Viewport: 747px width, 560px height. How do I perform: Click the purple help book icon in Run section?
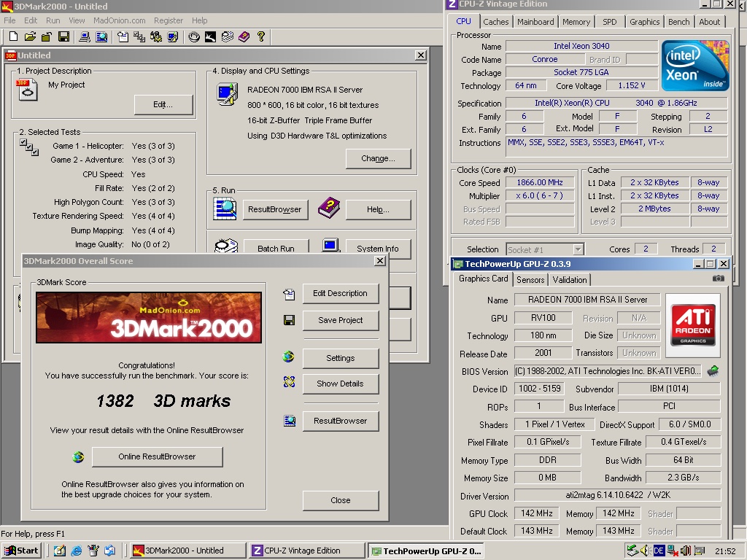coord(328,208)
